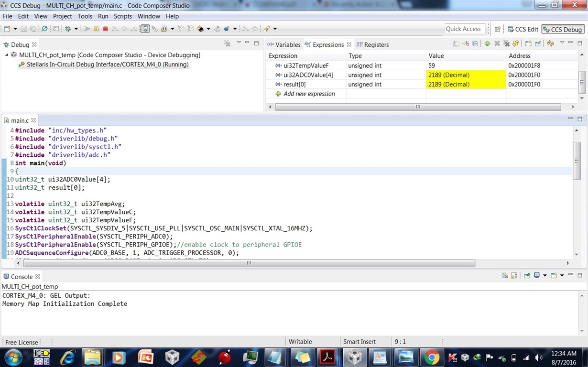Open the Run menu
The image size is (588, 367).
pos(103,16)
